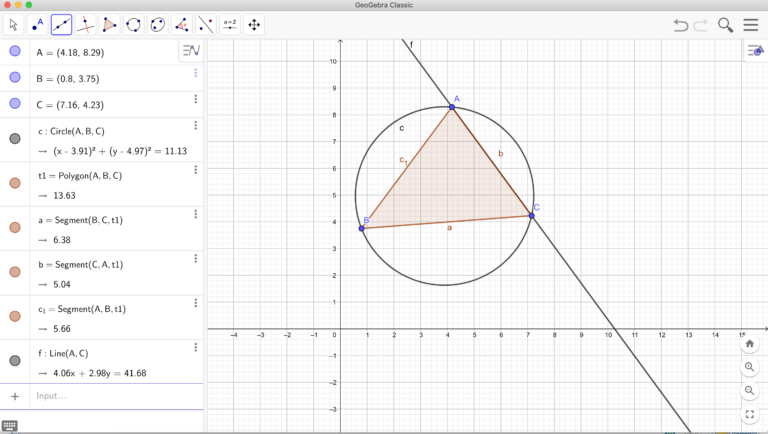Choose the Perpendicular Line tool
Screen dimensions: 768x434
coord(86,25)
